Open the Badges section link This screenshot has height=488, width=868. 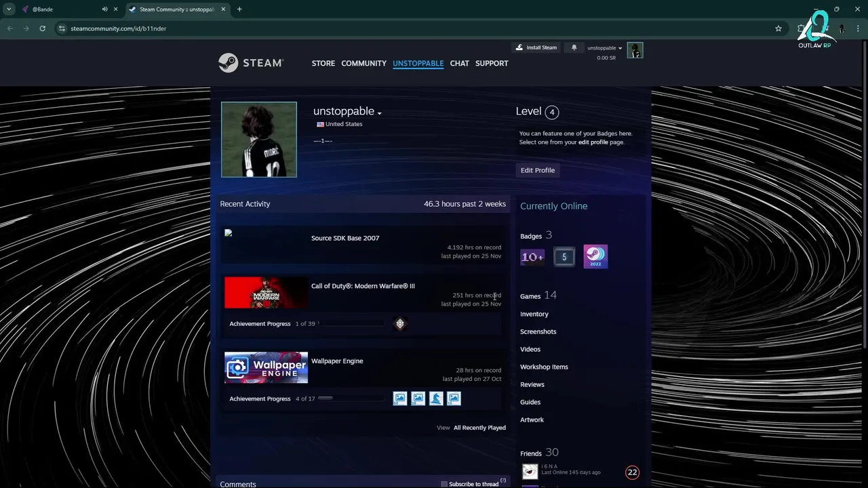tap(531, 236)
